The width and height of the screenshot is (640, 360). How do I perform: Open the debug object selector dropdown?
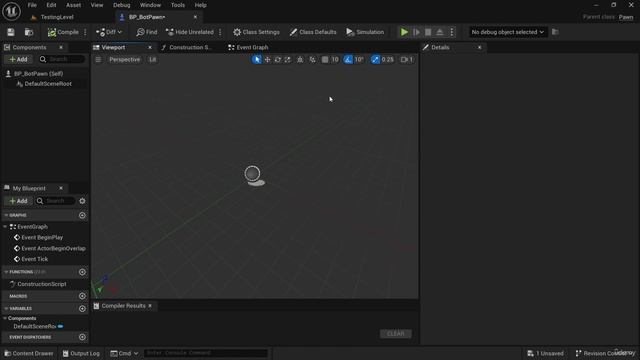(x=507, y=32)
